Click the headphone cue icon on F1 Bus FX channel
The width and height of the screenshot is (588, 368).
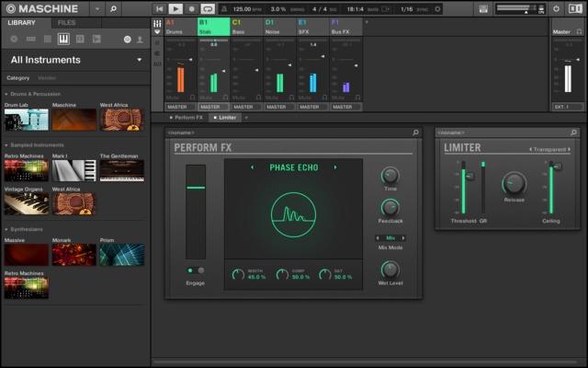click(357, 98)
